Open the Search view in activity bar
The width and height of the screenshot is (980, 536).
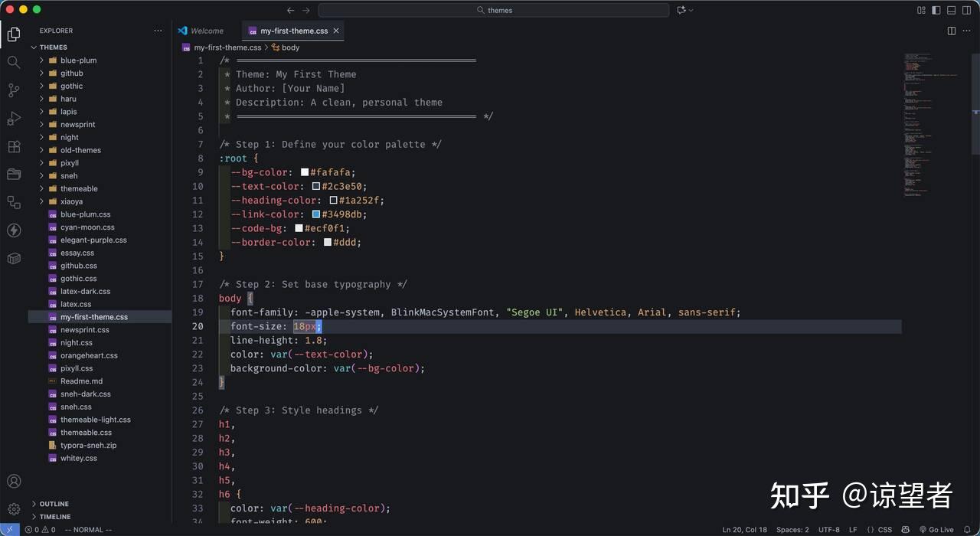pyautogui.click(x=14, y=62)
